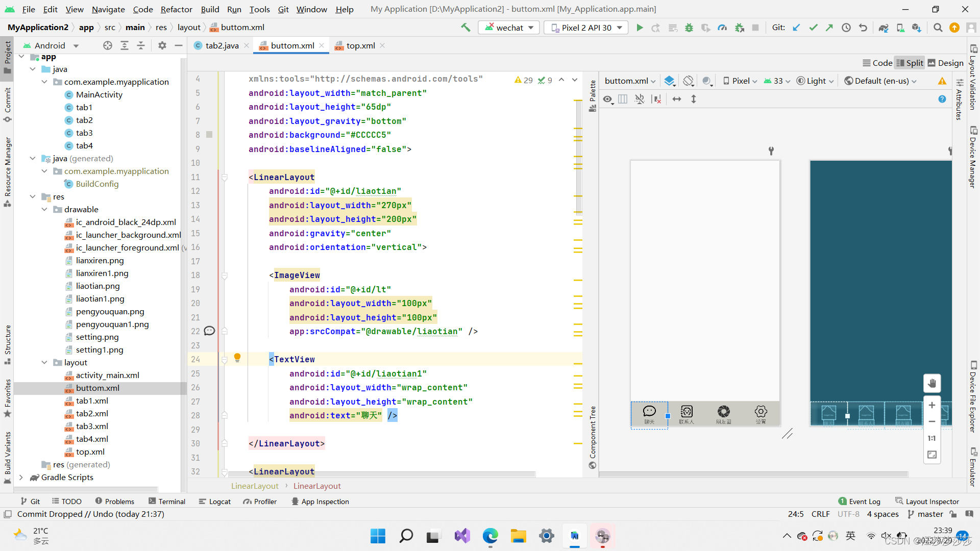Click the #CCCCC5 color swatch in gutter
This screenshot has height=551, width=980.
point(209,135)
